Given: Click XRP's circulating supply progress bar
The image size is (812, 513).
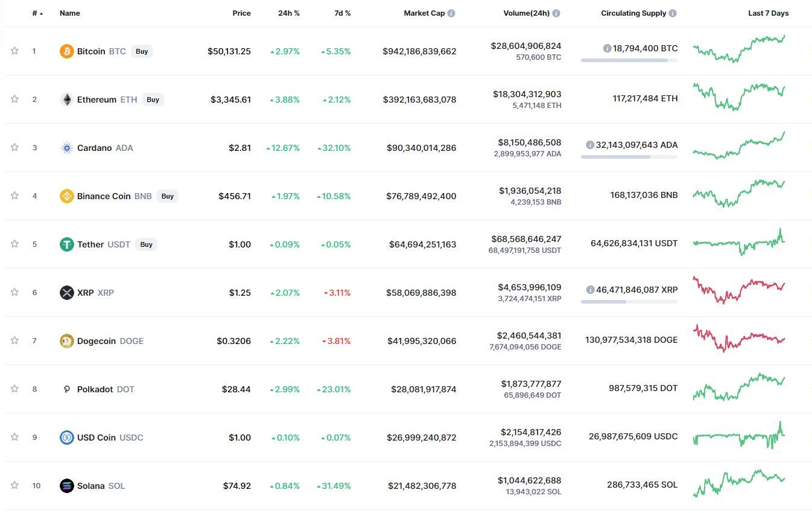Looking at the screenshot, I should pyautogui.click(x=629, y=302).
